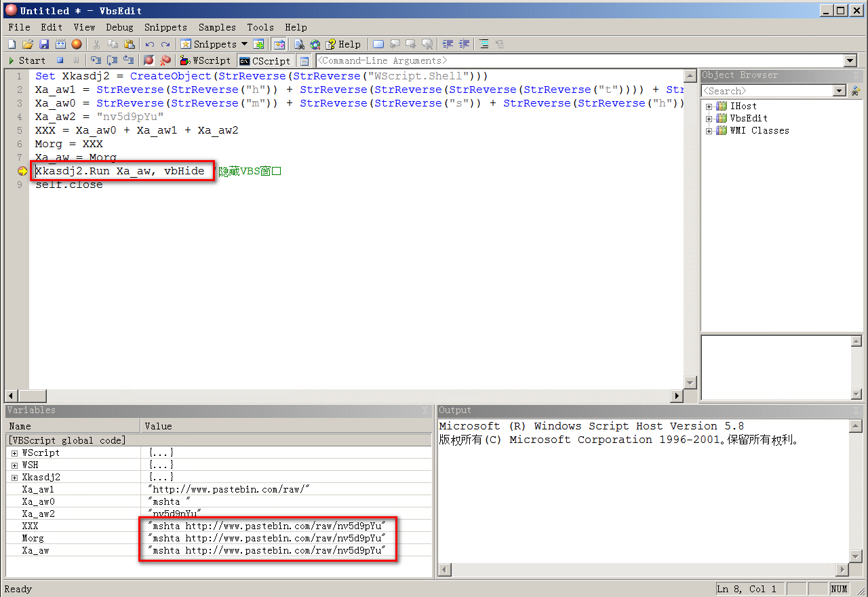Image resolution: width=868 pixels, height=597 pixels.
Task: Click the breakpoint arrow marker on line 8
Action: pyautogui.click(x=22, y=171)
